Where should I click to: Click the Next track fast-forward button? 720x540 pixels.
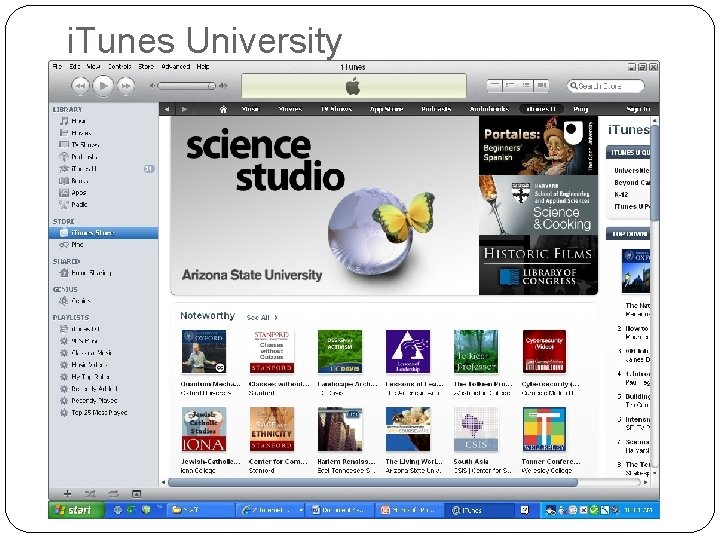tap(126, 86)
